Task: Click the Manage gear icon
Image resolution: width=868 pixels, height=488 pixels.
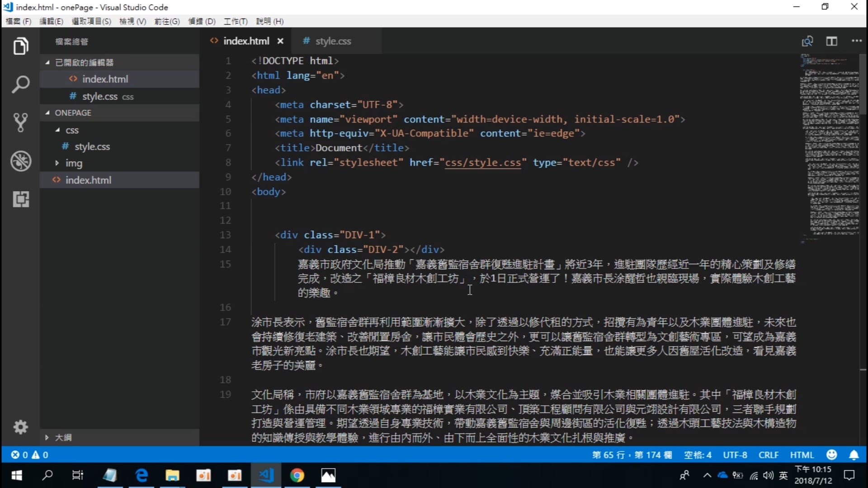Action: [x=20, y=427]
